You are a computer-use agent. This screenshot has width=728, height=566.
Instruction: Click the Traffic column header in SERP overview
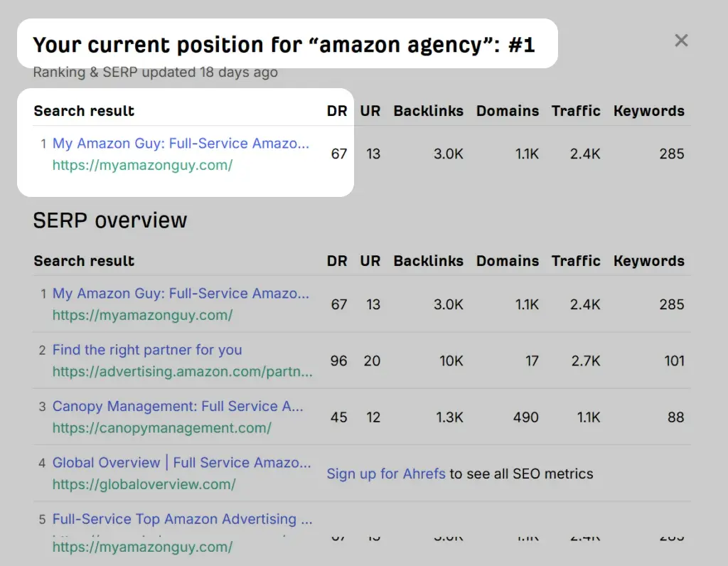[576, 261]
